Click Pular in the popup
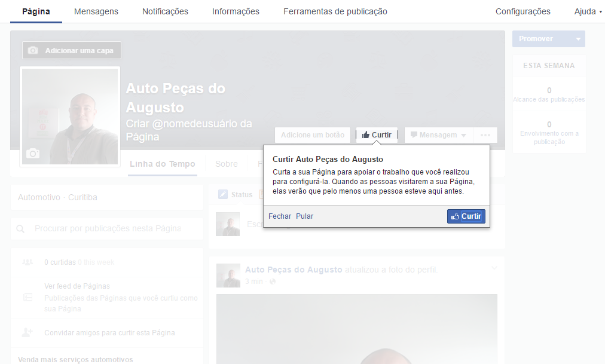This screenshot has height=364, width=605. pos(304,216)
